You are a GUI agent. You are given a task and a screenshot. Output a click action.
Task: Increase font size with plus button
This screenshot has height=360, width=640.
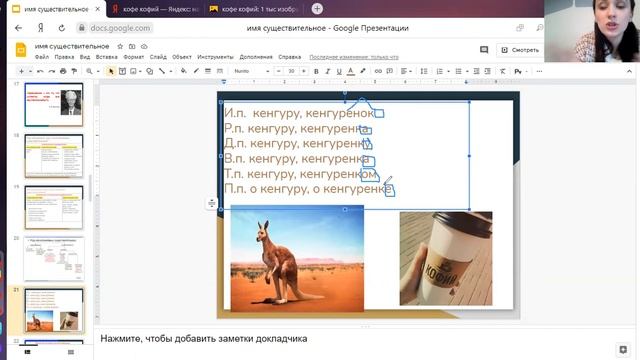[304, 71]
